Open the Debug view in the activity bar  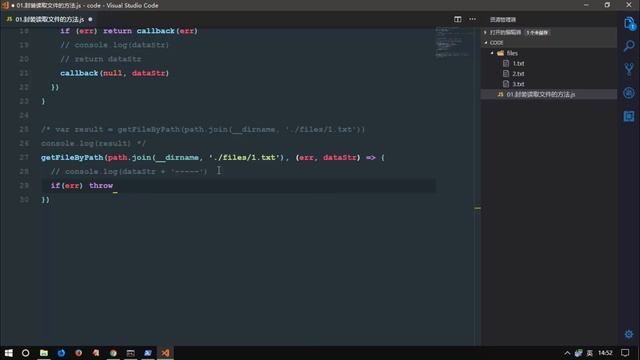629,93
